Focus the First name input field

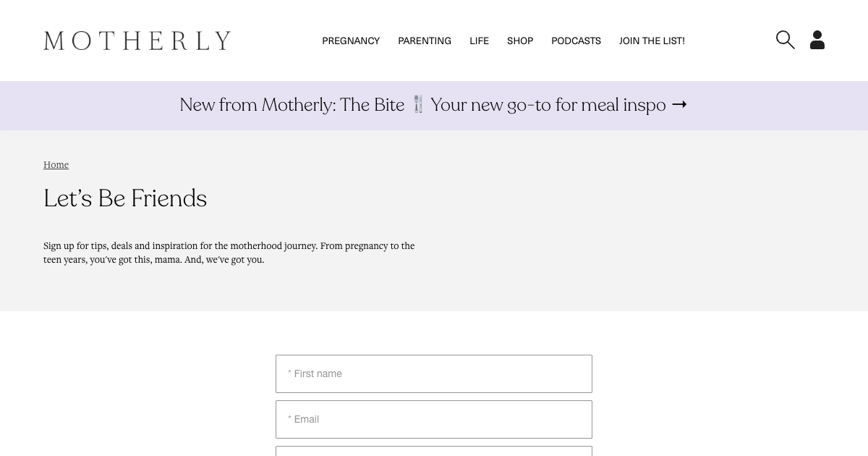point(434,373)
